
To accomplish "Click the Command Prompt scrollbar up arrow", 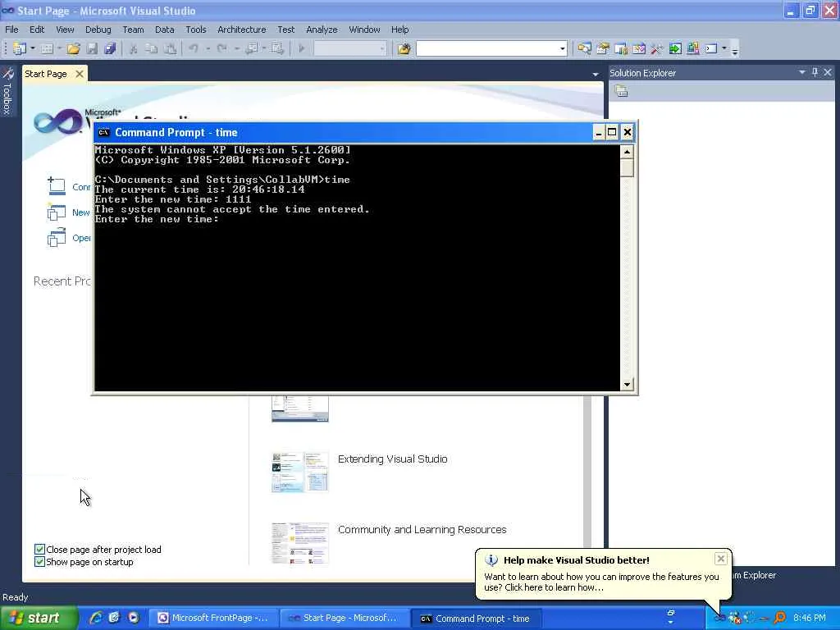I will click(627, 152).
